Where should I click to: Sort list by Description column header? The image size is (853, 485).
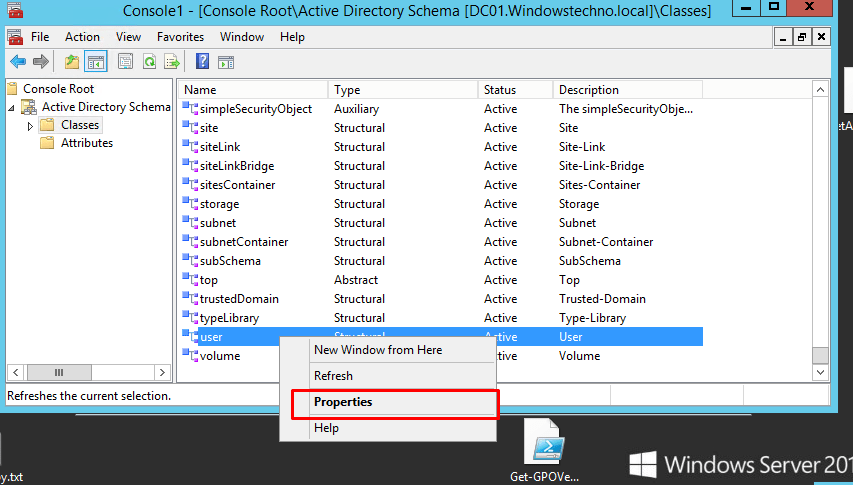pyautogui.click(x=628, y=90)
